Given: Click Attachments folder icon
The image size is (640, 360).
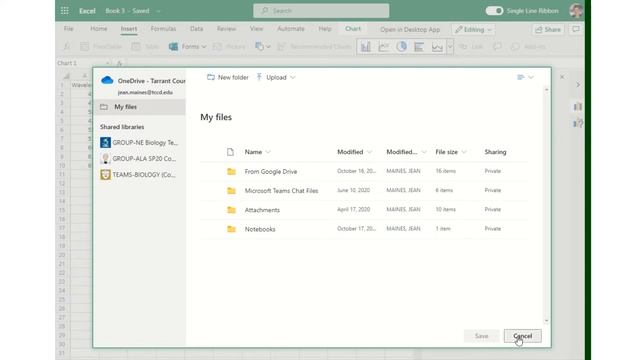Looking at the screenshot, I should coord(231,210).
